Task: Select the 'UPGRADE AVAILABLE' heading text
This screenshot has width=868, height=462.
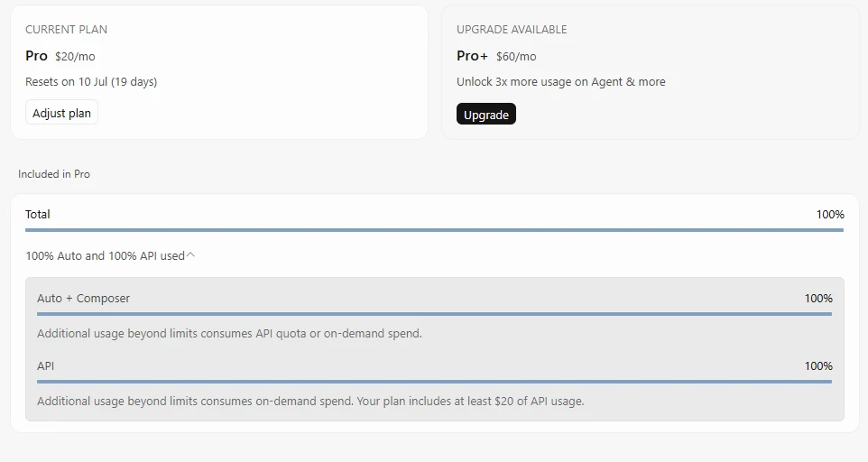Action: click(x=512, y=29)
